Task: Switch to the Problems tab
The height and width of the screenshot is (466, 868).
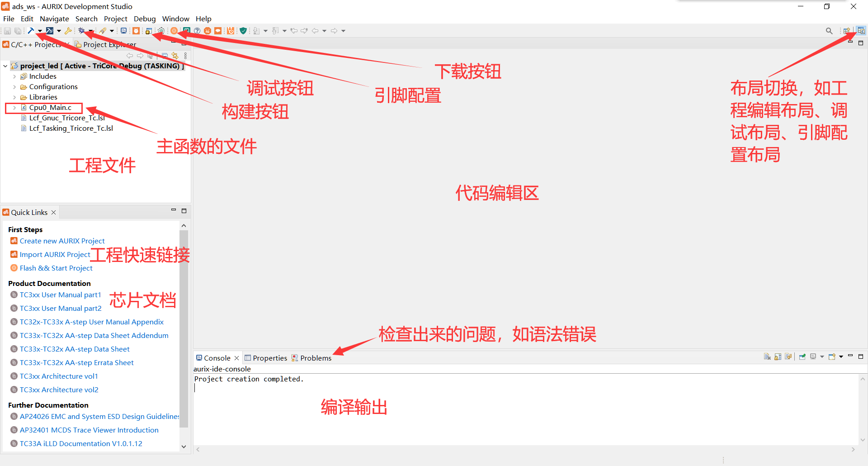Action: 311,358
